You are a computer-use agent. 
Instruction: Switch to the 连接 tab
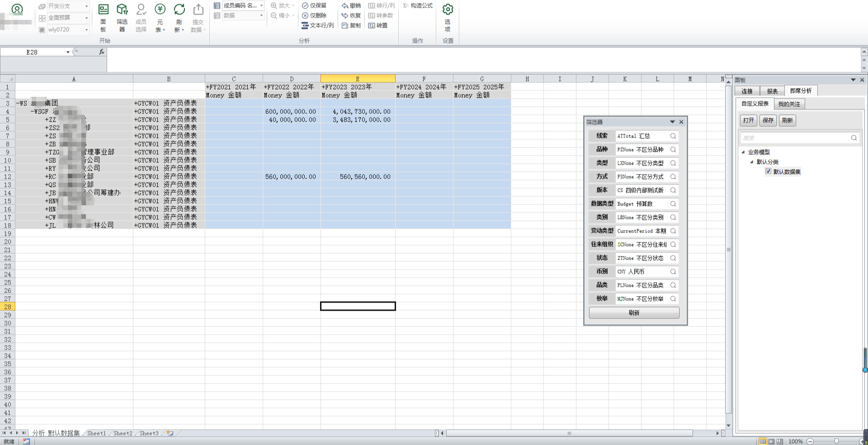[x=747, y=91]
